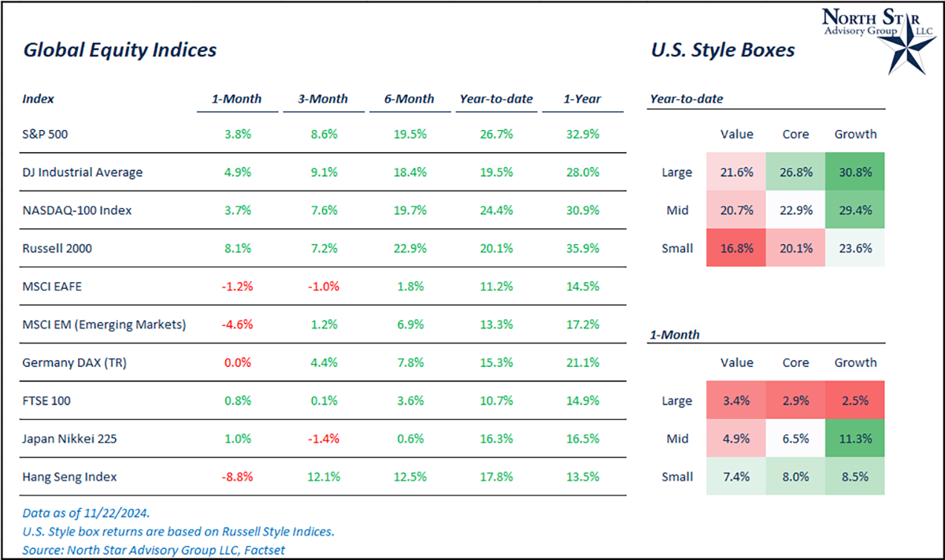Click the 1-Year column header
Image resolution: width=945 pixels, height=560 pixels.
pyautogui.click(x=582, y=99)
